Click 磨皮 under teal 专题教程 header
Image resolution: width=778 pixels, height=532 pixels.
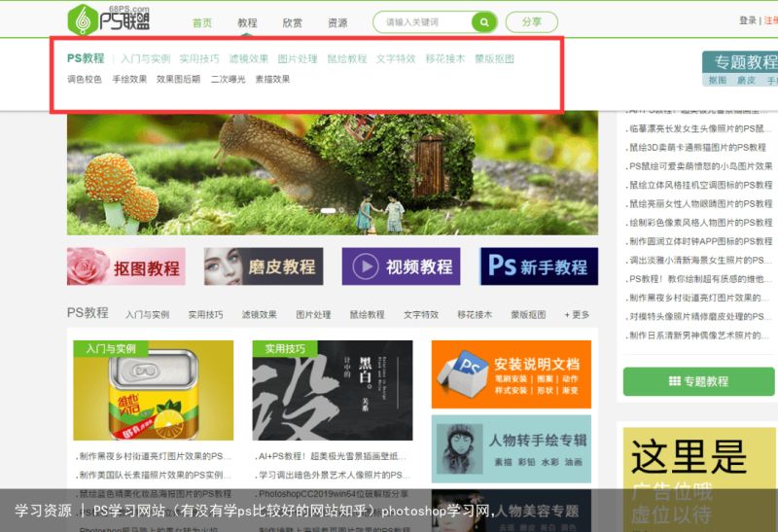(x=746, y=81)
